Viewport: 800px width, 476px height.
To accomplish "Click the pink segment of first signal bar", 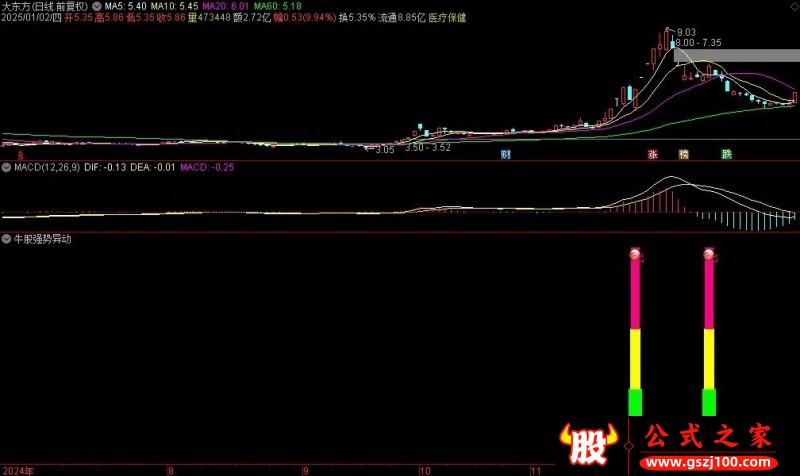I will pyautogui.click(x=635, y=294).
